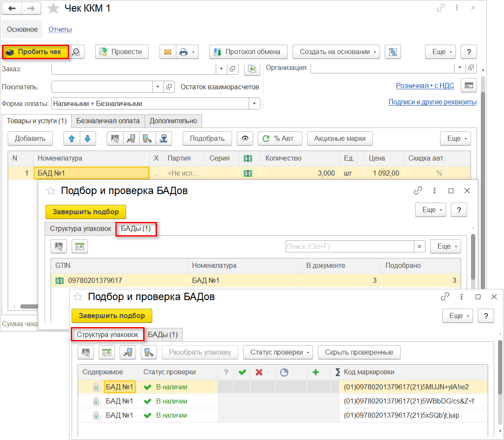Image resolution: width=504 pixels, height=440 pixels.
Task: Open the document structure icon beside Создать на основании
Action: pos(393,52)
